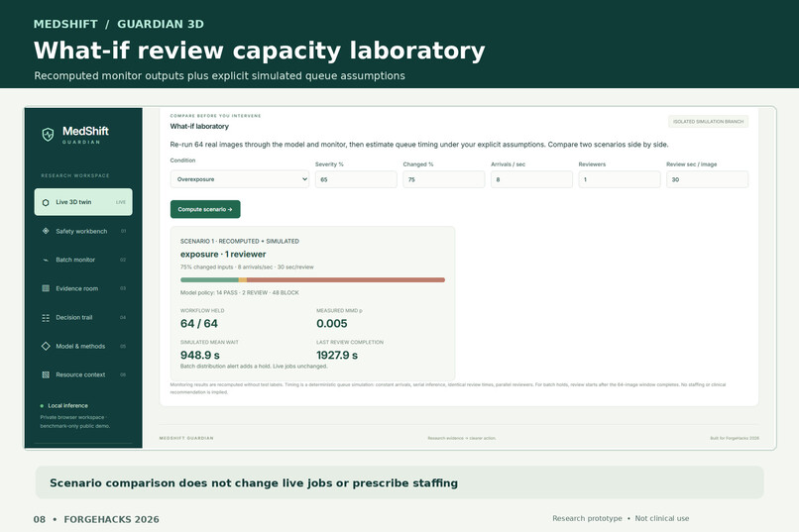This screenshot has height=532, width=799.
Task: Click the Review sec / image field
Action: [707, 179]
